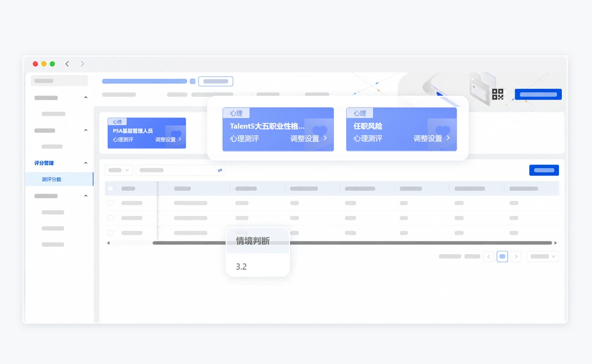
Task: Click the forward arrow in the title bar
Action: 82,64
